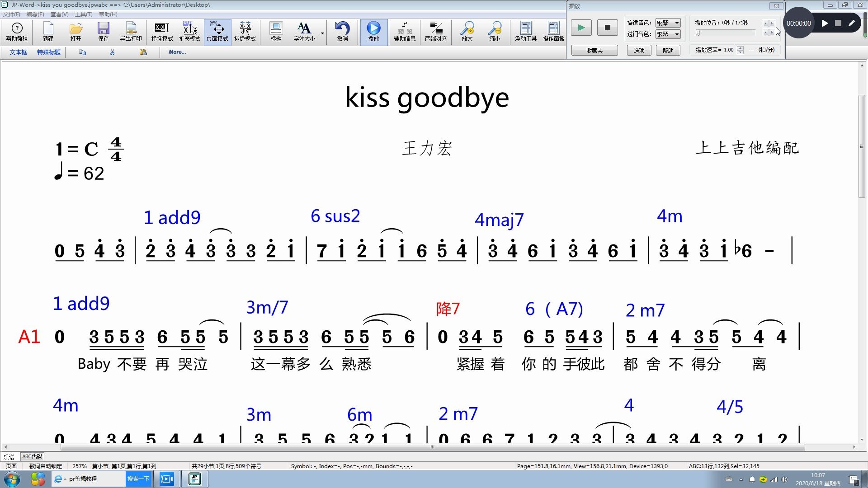This screenshot has height=488, width=868.
Task: Open 操作面板 operation panel
Action: 553,32
